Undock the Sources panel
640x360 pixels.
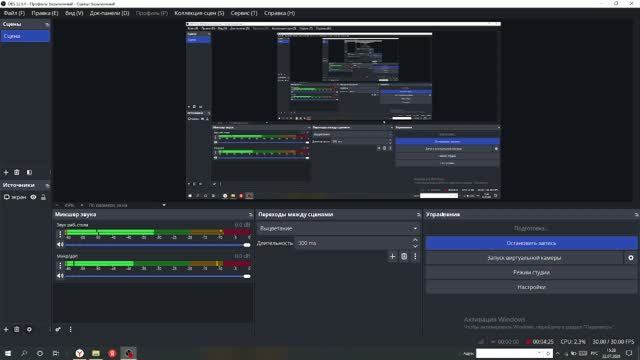tap(47, 185)
